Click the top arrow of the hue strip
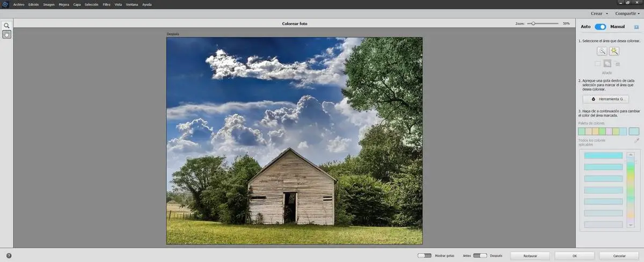The height and width of the screenshot is (262, 644). [x=630, y=154]
